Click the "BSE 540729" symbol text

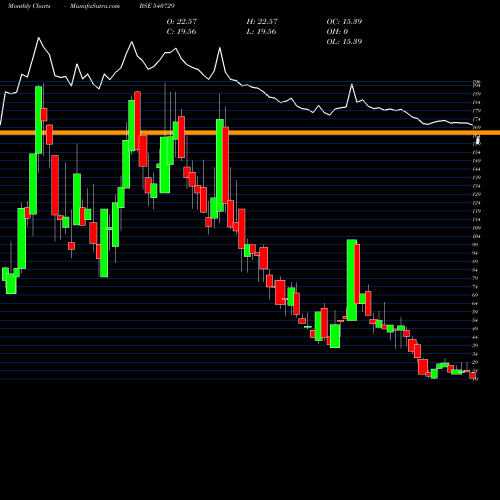pos(157,6)
